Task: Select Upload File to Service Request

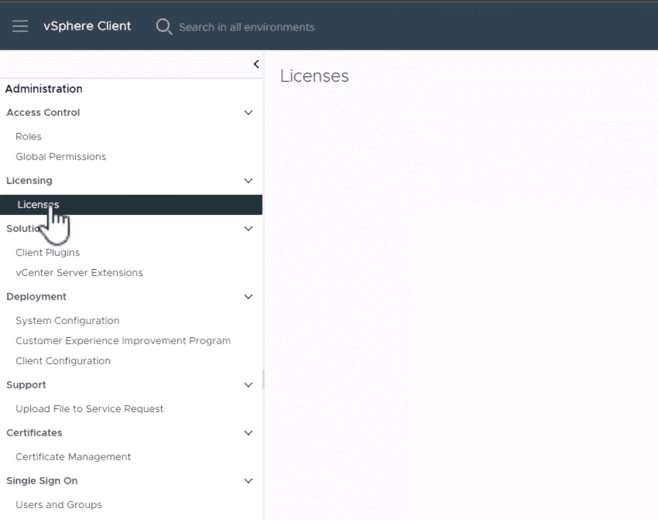Action: (89, 409)
